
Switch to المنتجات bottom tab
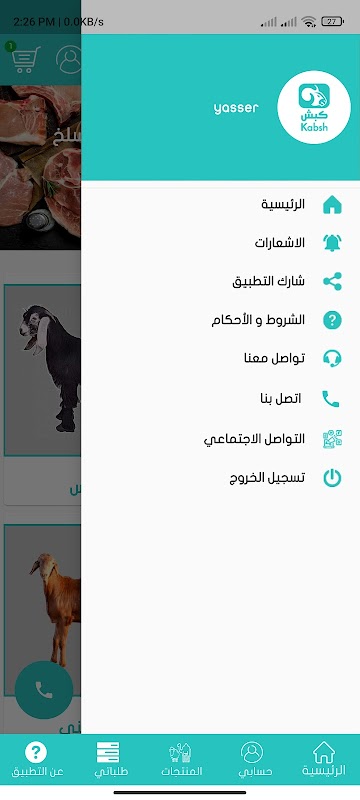182,759
